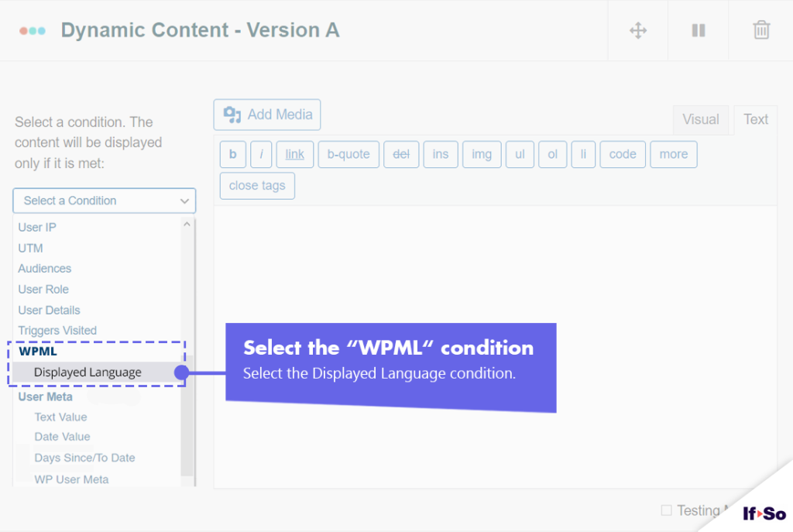
Task: Click the b-quote quicktag button
Action: 348,154
